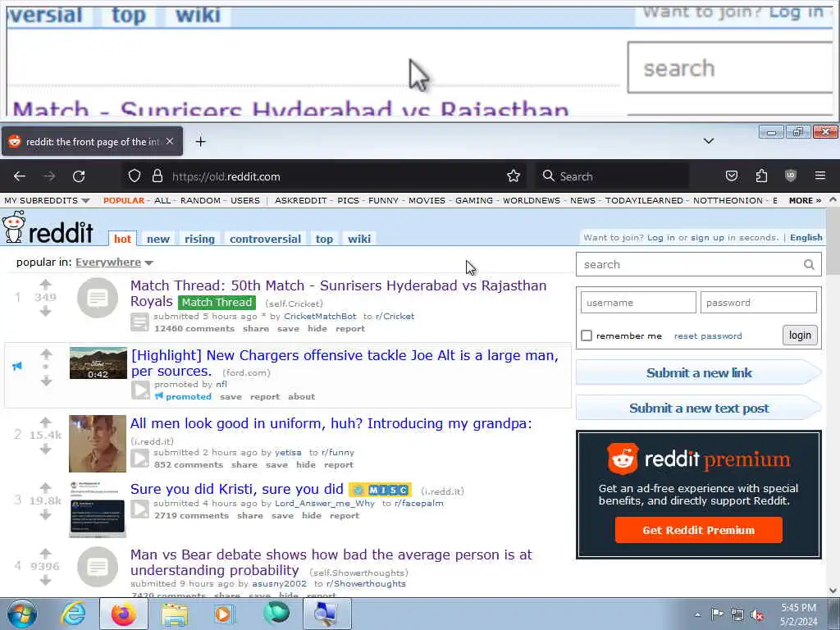
Task: Expand text preview on Match Thread post
Action: [139, 322]
